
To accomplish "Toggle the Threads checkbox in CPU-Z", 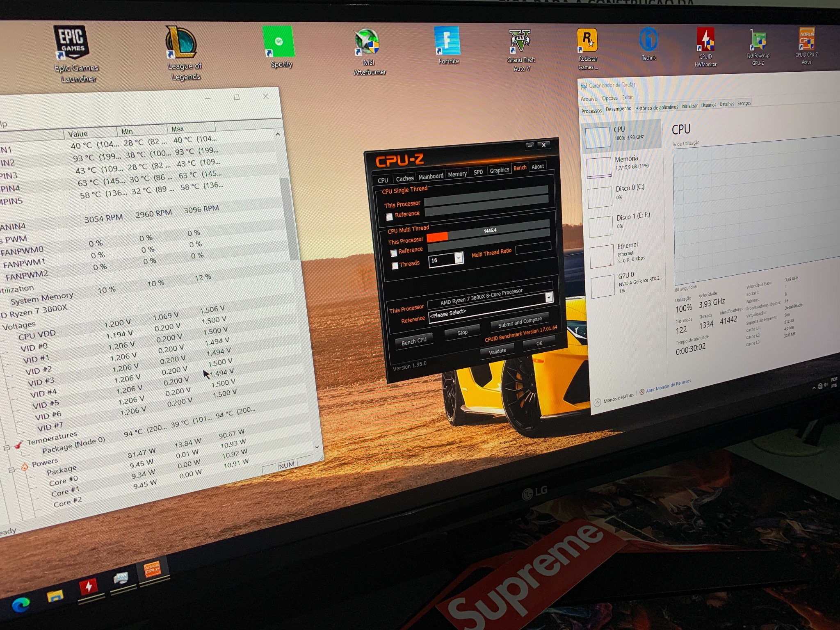I will click(395, 266).
